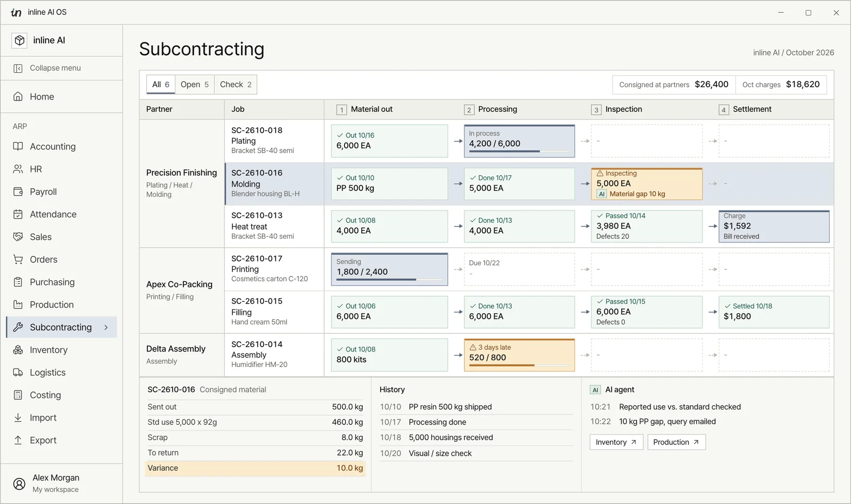Screen dimensions: 851x504
Task: Click the Sales handshake icon
Action: (x=18, y=237)
